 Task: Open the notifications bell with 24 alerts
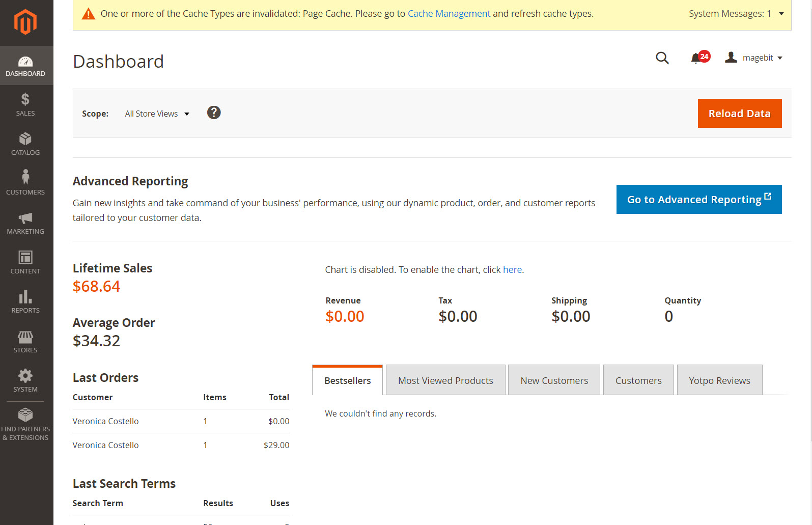[697, 58]
